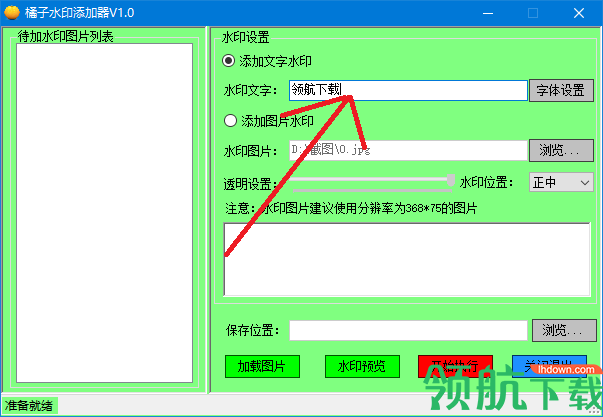Browse for the watermark image file
603x417 pixels.
(x=561, y=150)
